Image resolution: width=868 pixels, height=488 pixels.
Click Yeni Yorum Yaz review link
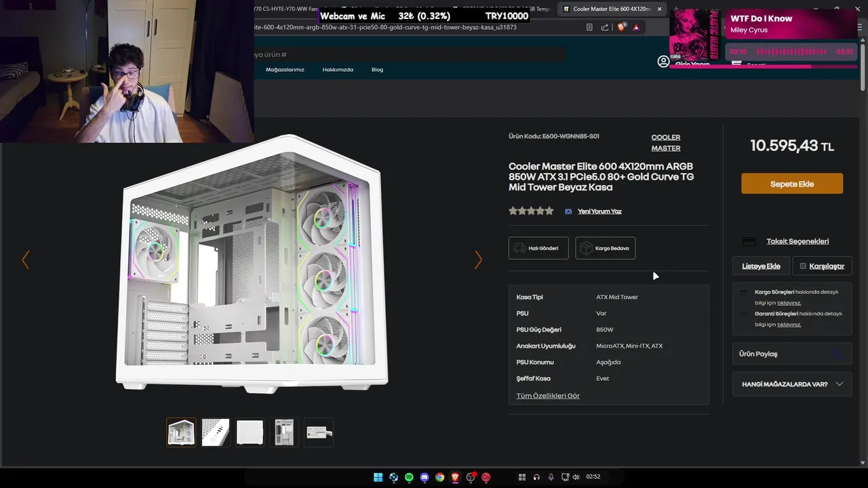point(599,211)
